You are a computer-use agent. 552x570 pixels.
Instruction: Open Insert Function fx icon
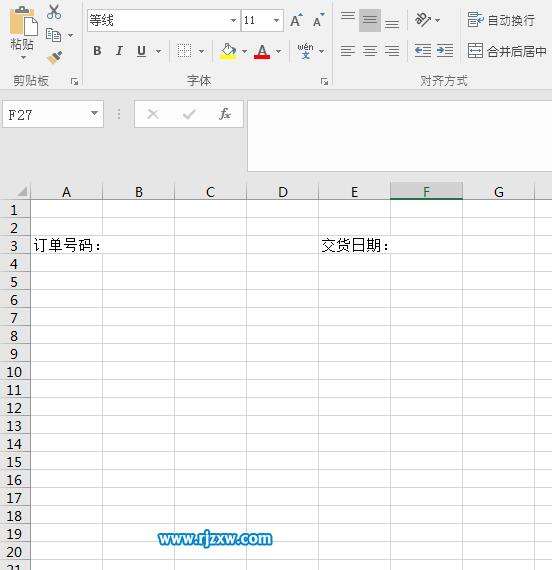pyautogui.click(x=224, y=114)
